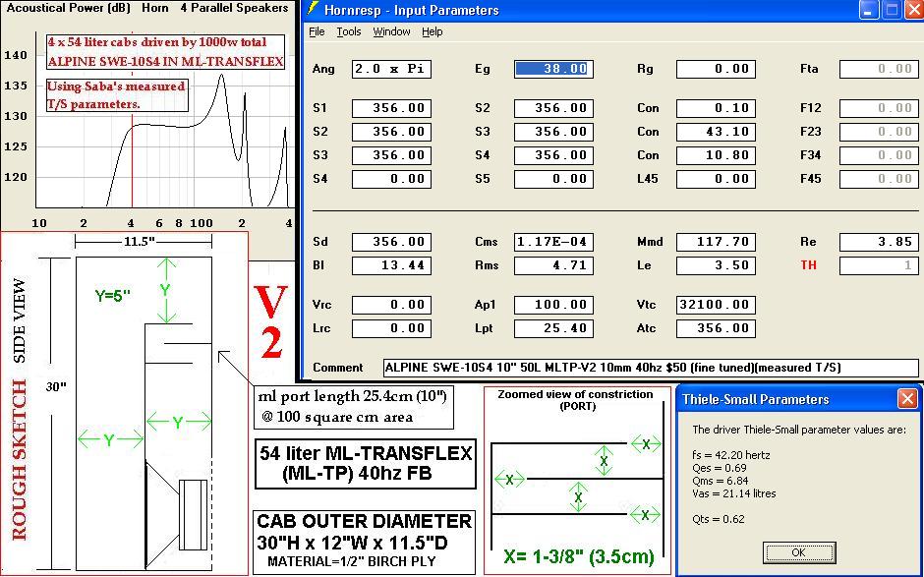
Task: Click the Rms field with 4.71
Action: click(x=553, y=265)
